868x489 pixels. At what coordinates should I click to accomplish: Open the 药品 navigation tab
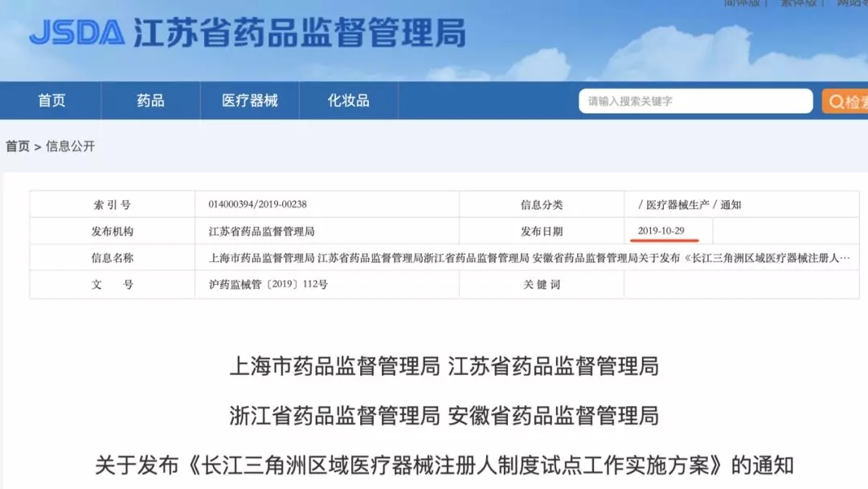point(150,101)
